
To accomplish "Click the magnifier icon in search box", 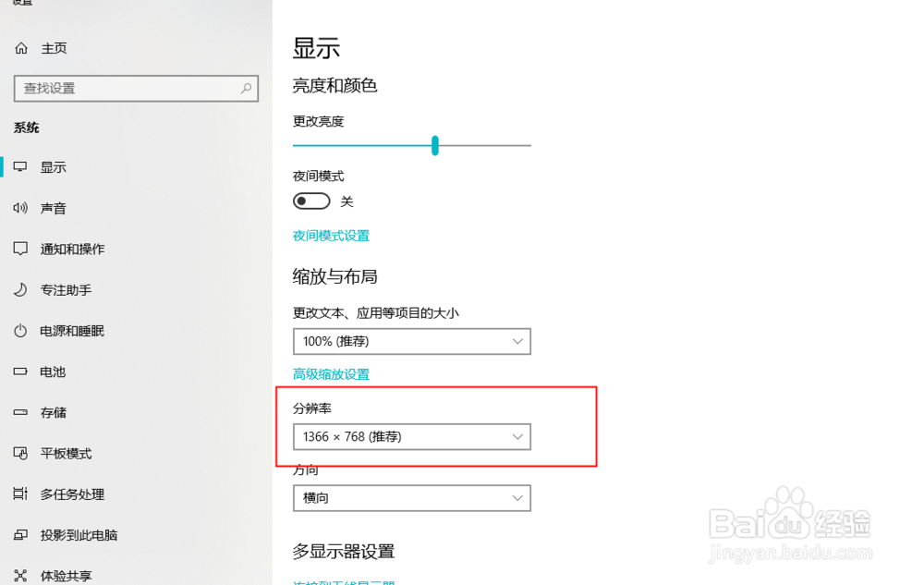I will tap(247, 89).
